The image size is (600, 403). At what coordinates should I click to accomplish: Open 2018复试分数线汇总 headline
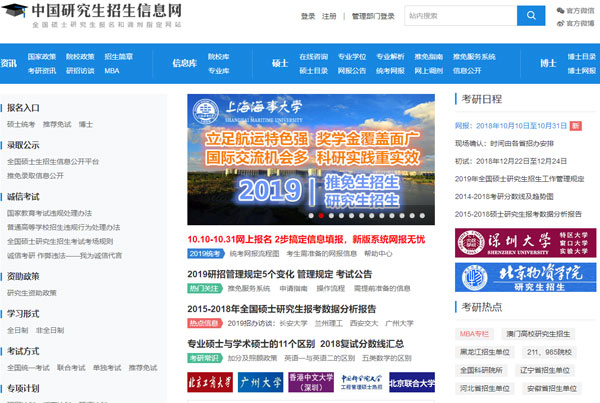click(362, 344)
